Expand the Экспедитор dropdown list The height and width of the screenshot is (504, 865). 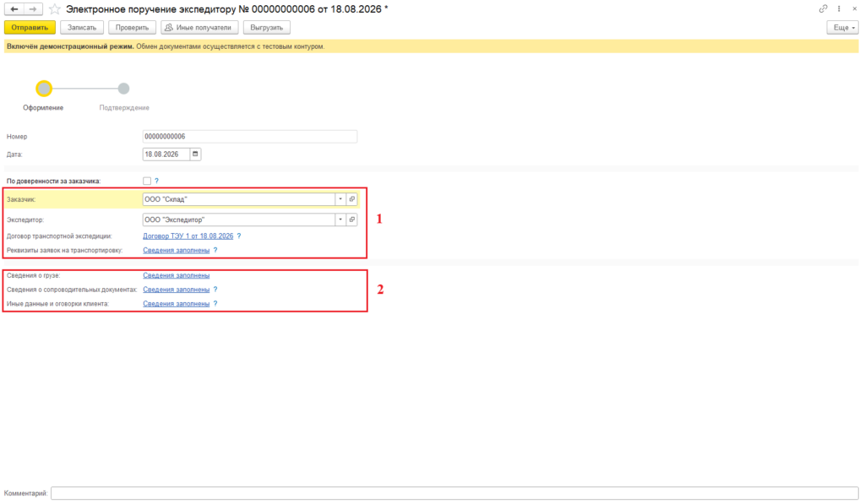340,219
